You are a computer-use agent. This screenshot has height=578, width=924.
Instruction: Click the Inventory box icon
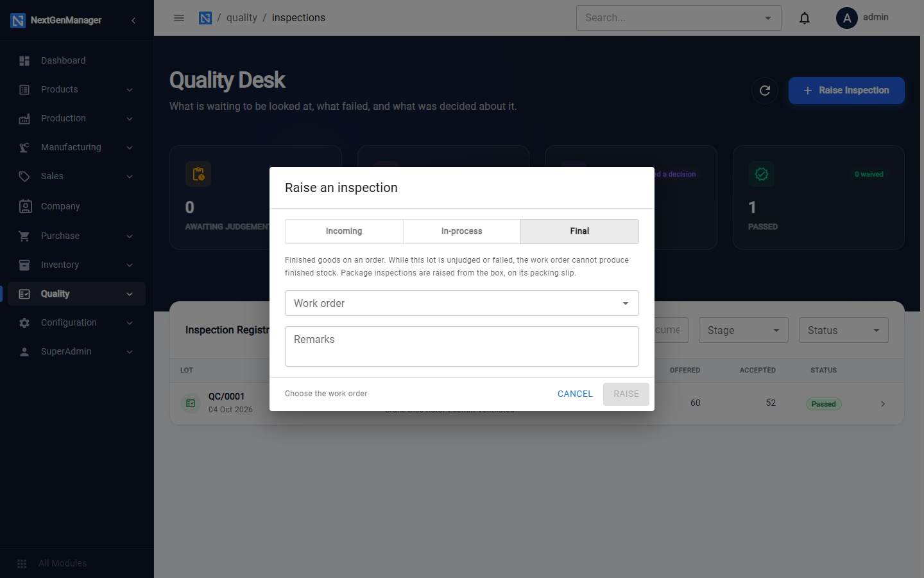coord(24,265)
